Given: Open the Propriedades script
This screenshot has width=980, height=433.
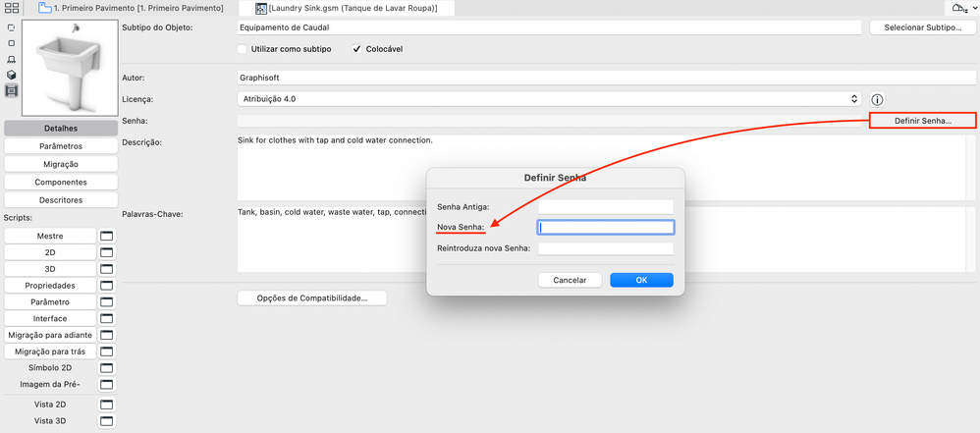Looking at the screenshot, I should pyautogui.click(x=50, y=286).
